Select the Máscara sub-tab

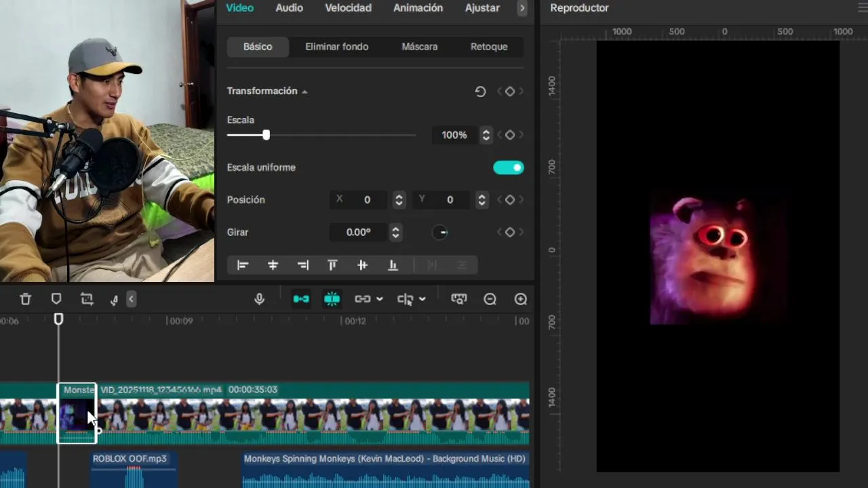pos(420,47)
